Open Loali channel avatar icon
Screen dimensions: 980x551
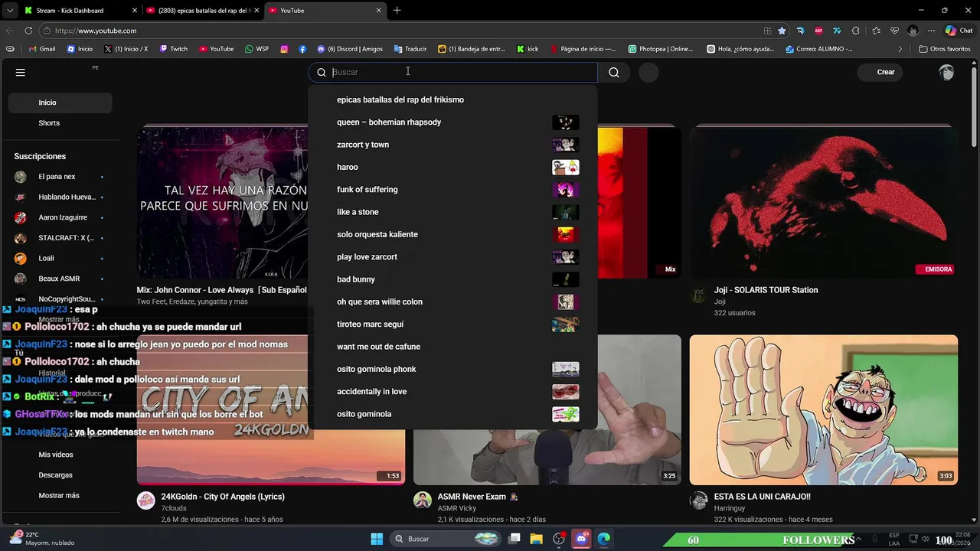pos(21,258)
